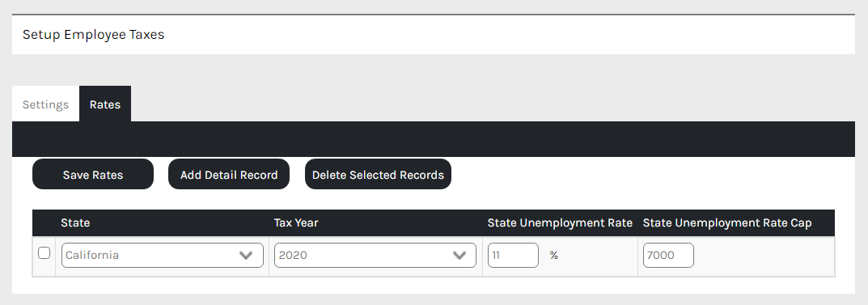The image size is (868, 305).
Task: Select the Rates tab
Action: tap(105, 104)
